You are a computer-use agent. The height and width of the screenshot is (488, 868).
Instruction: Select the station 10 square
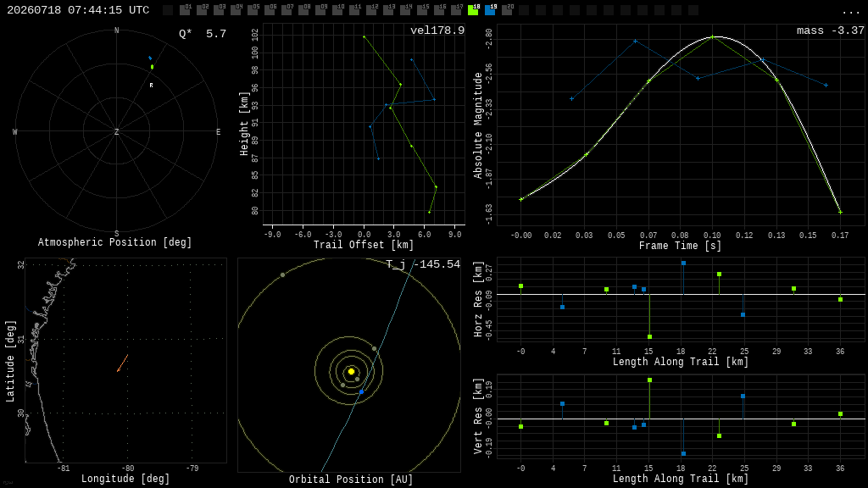coord(337,10)
